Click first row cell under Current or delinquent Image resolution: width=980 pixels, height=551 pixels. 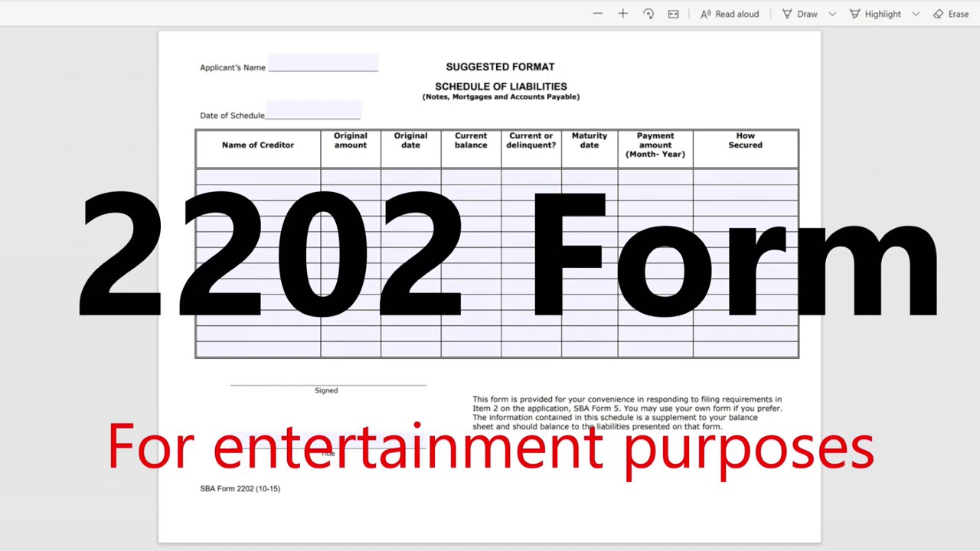tap(531, 177)
